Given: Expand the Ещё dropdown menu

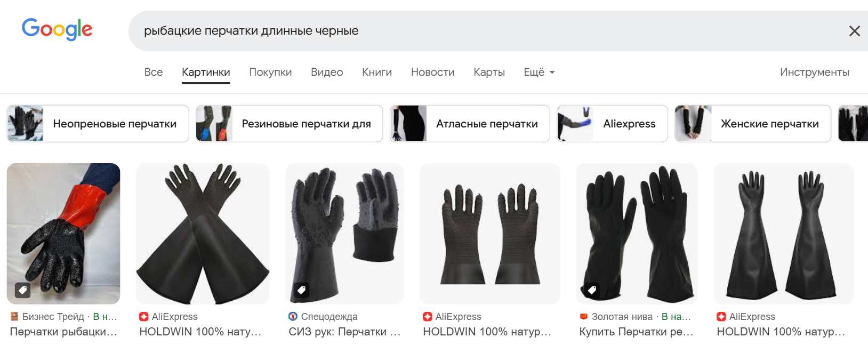Looking at the screenshot, I should point(539,72).
